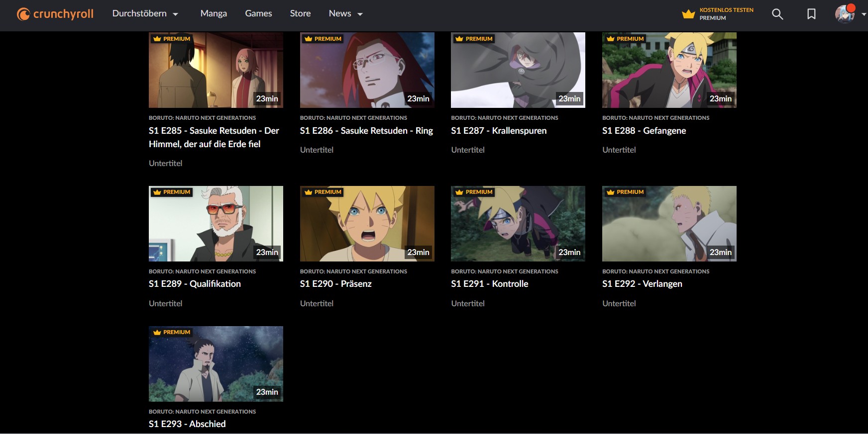Open thumbnail of episode E291 Kontrolle
Screen dimensions: 868x434
tap(518, 224)
